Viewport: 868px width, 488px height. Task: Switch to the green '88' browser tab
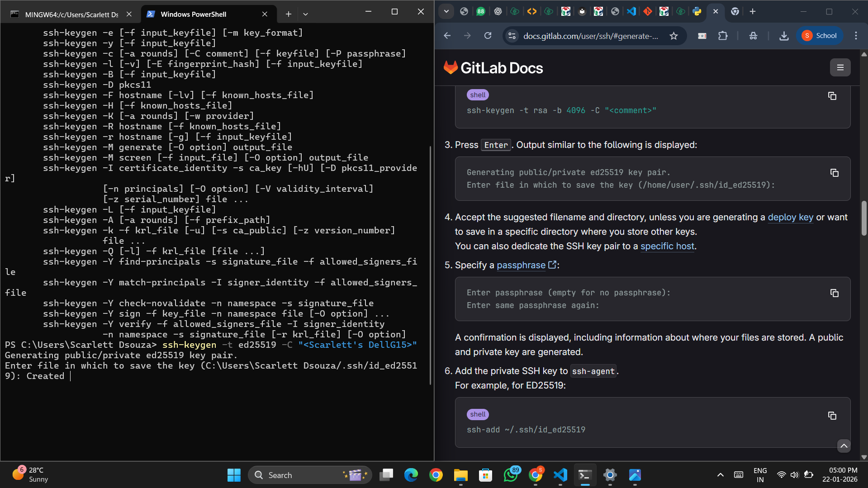(x=480, y=11)
